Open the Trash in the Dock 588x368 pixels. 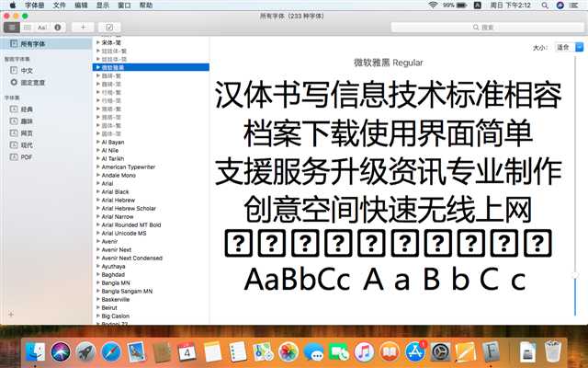pos(553,351)
